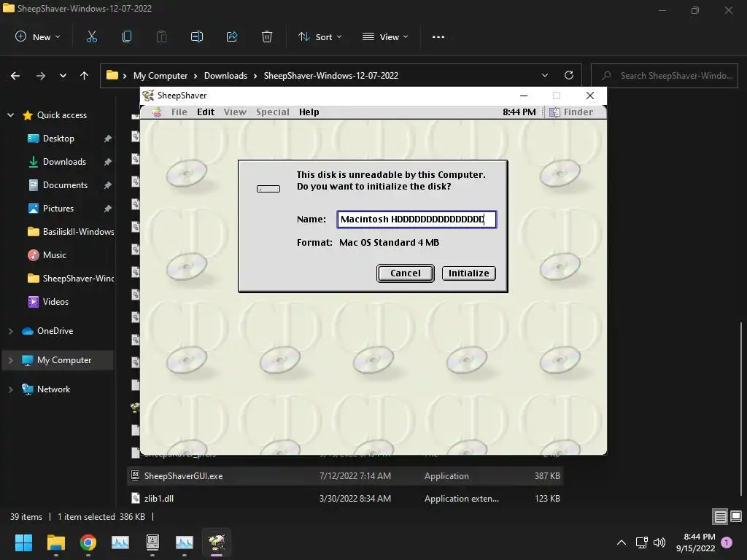This screenshot has width=747, height=560.
Task: Select the zlib1.dll file row
Action: coord(345,499)
